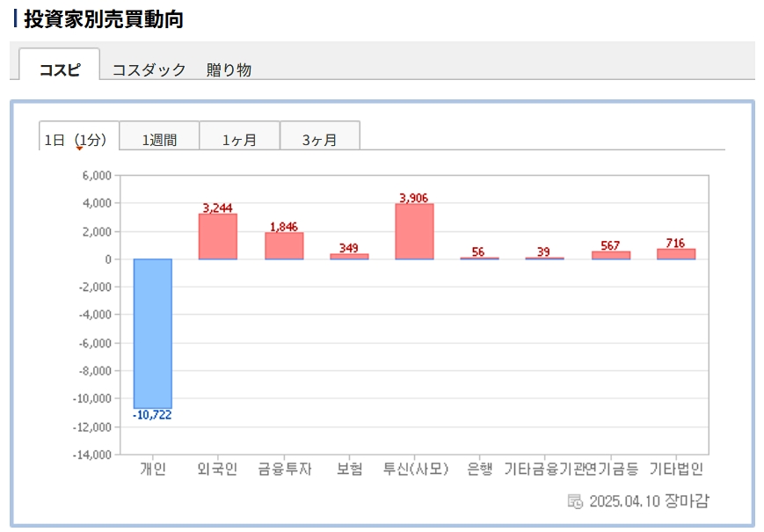Click the 보험 bar labeled 349
764x532 pixels.
coord(349,257)
